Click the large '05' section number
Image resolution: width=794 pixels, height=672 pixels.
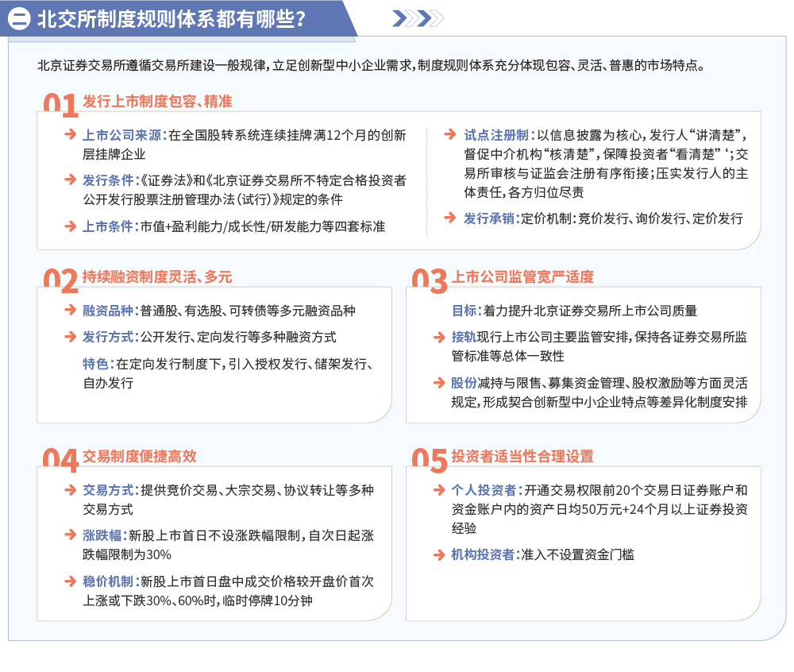430,460
